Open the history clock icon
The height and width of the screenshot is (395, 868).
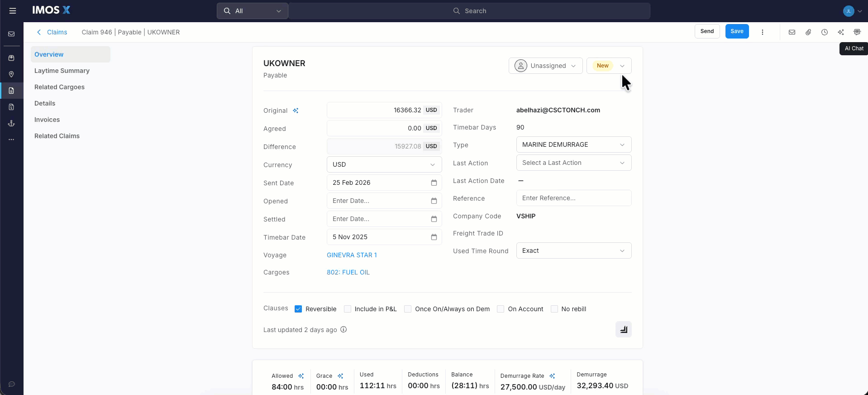click(x=824, y=32)
